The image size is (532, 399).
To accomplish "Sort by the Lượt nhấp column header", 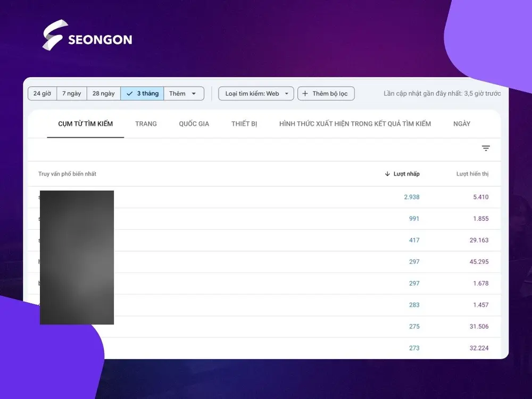I will (406, 174).
